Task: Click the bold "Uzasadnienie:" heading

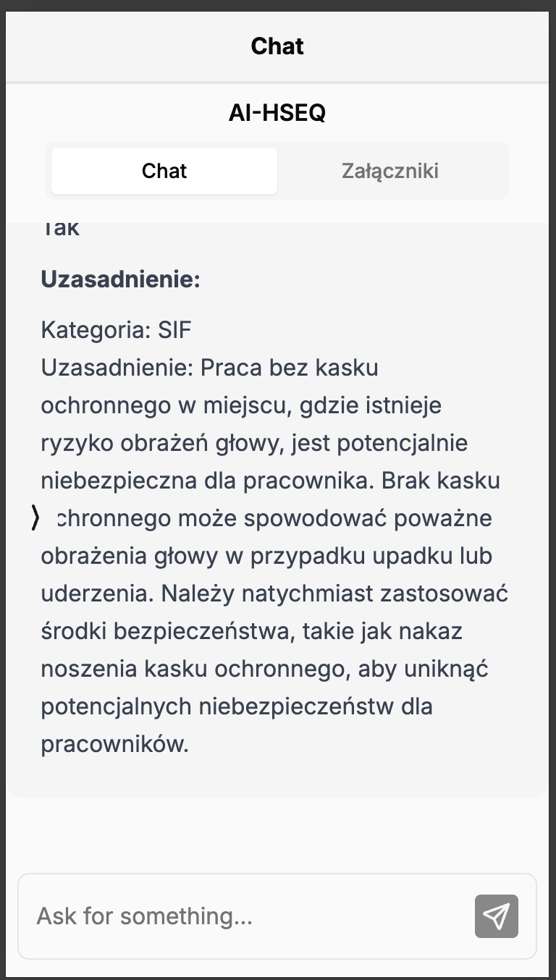Action: pyautogui.click(x=120, y=279)
